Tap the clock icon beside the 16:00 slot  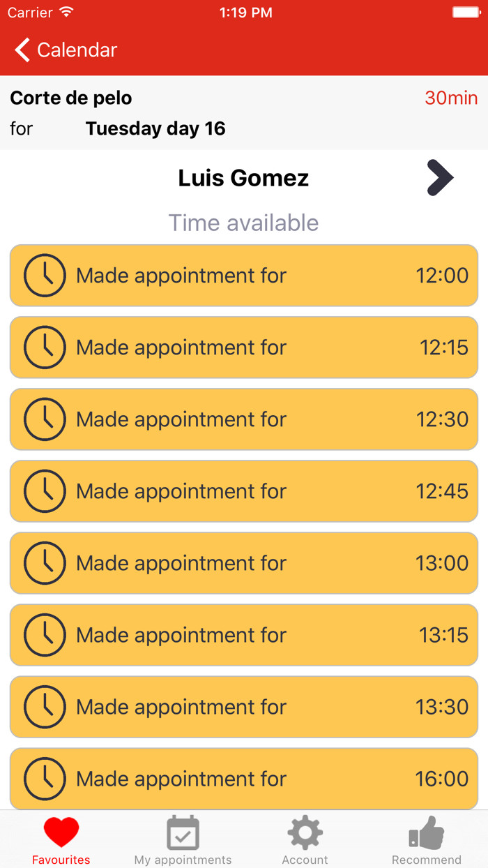[x=44, y=779]
